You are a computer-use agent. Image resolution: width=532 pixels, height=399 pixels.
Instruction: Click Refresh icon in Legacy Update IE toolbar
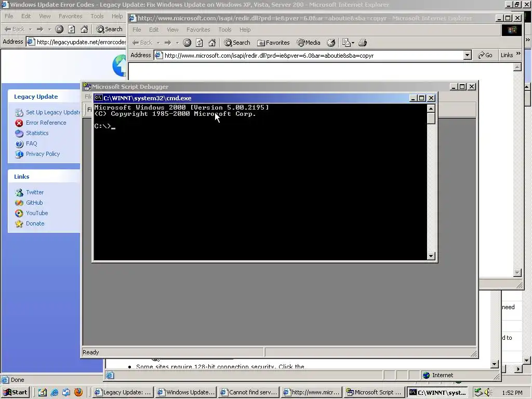[72, 29]
